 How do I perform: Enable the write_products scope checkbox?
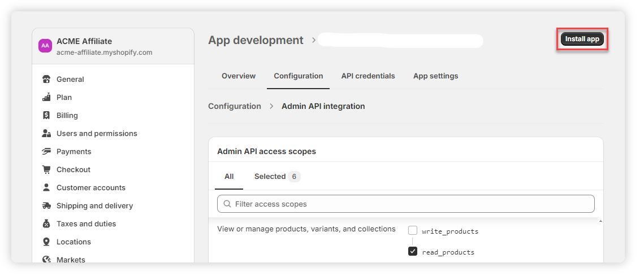tap(413, 231)
